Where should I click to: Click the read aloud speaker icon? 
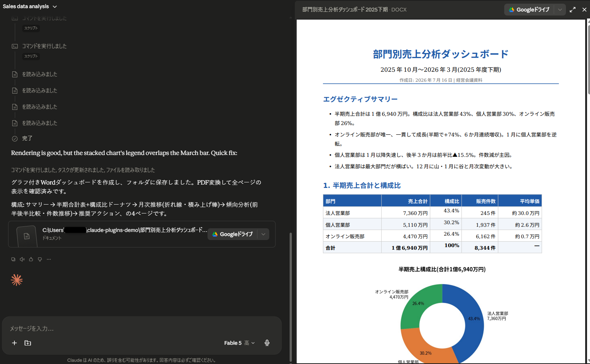22,259
